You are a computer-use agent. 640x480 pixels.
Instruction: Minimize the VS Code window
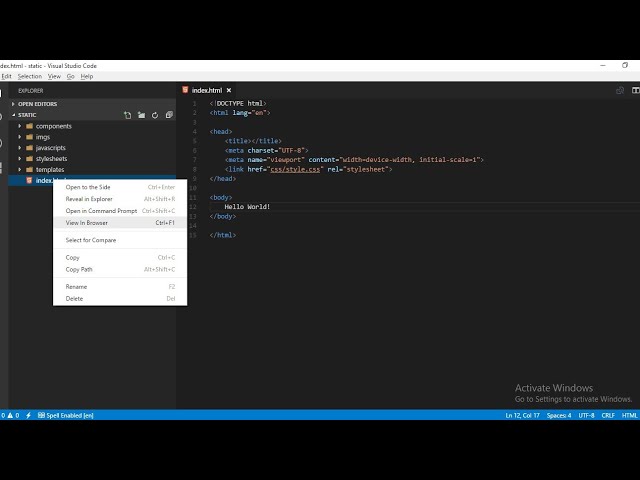coord(603,65)
